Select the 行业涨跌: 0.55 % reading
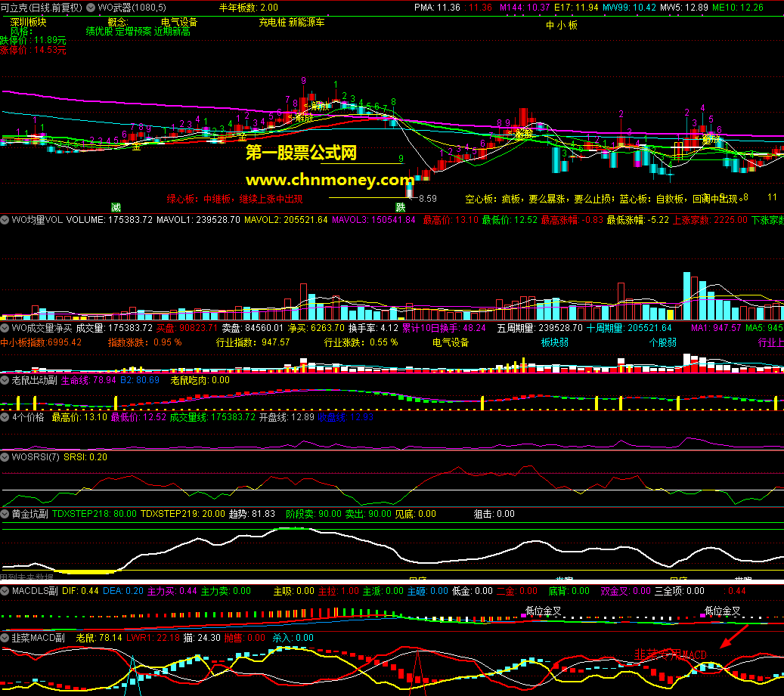 click(361, 343)
